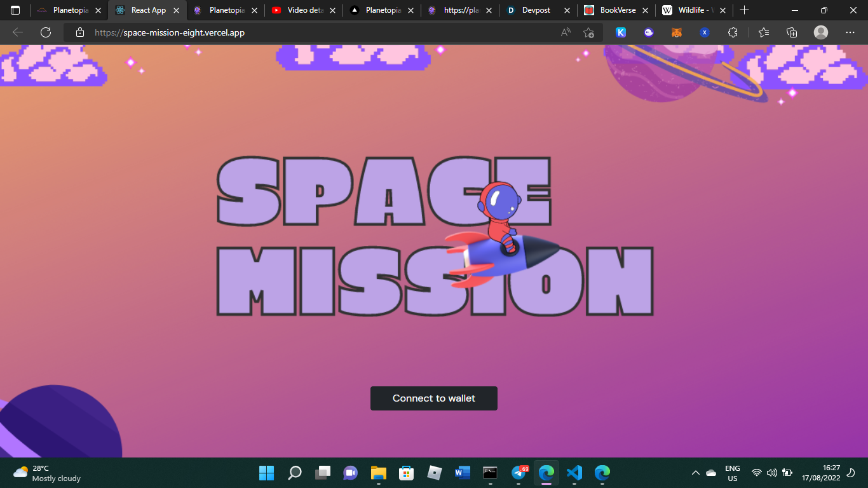The height and width of the screenshot is (488, 868).
Task: Close the React App tab
Action: click(x=177, y=10)
